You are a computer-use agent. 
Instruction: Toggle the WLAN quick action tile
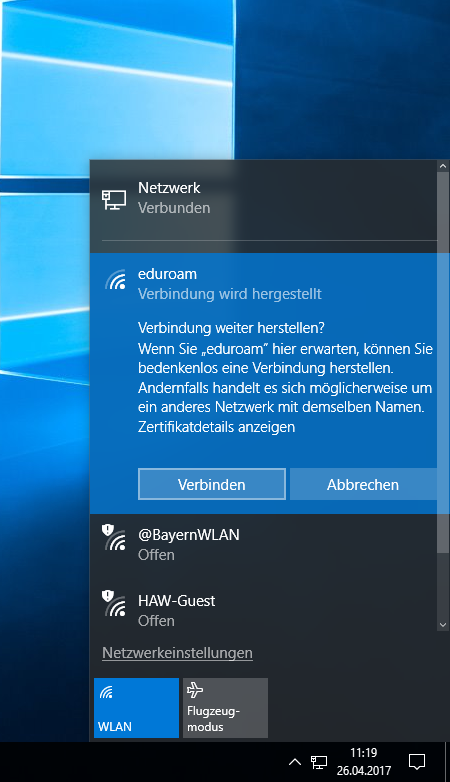(136, 708)
